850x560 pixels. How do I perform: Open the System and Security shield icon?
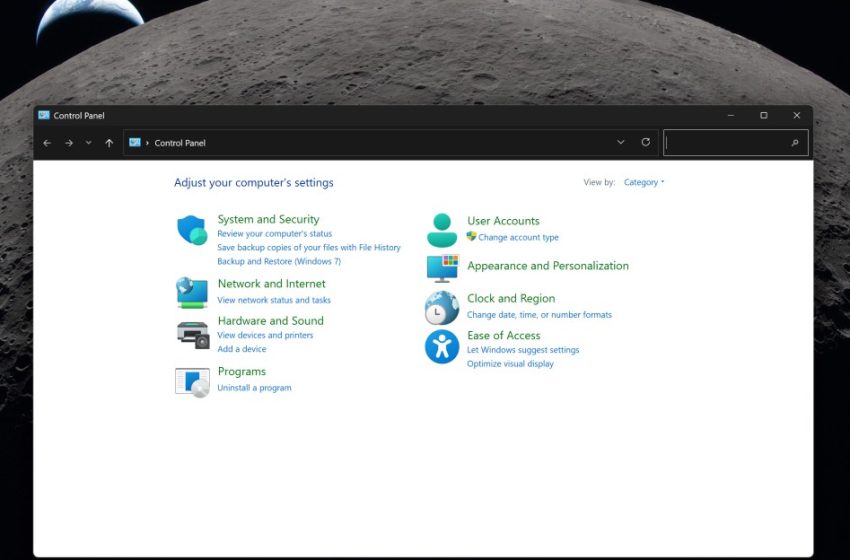192,230
